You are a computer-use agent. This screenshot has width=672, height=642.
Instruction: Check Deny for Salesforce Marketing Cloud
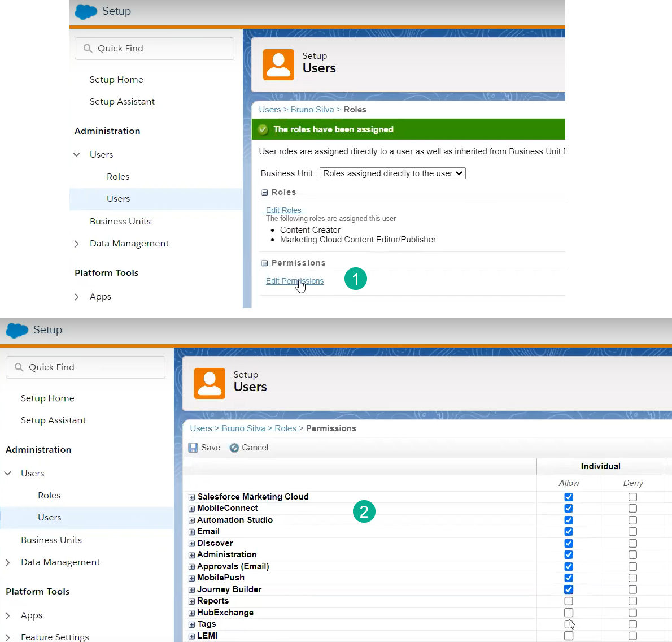pyautogui.click(x=632, y=497)
